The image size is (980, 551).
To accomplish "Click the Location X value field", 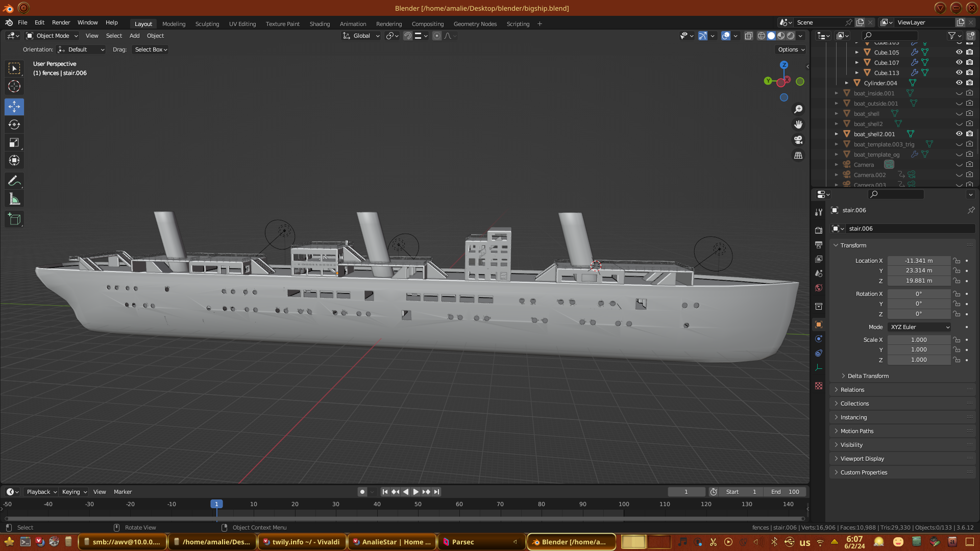I will [x=918, y=261].
